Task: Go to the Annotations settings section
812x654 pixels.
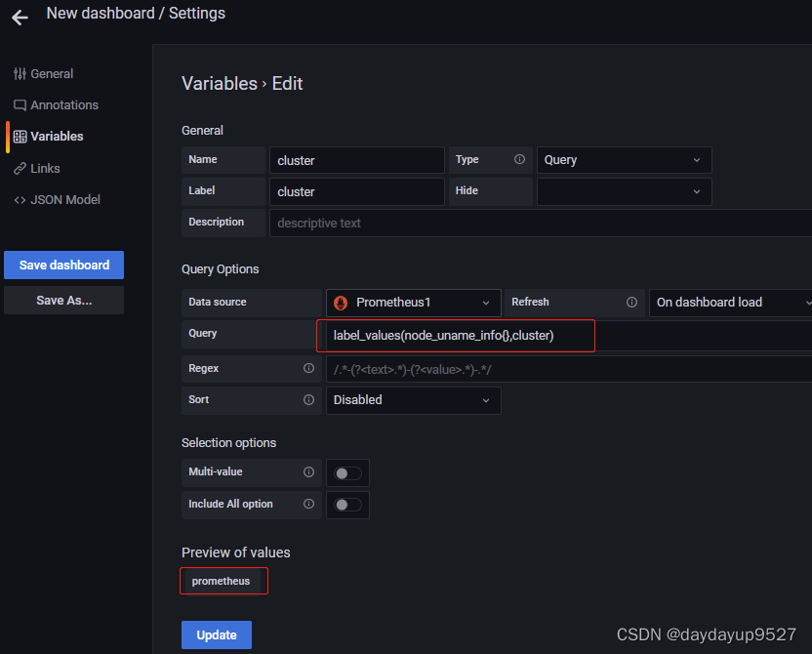Action: coord(63,105)
